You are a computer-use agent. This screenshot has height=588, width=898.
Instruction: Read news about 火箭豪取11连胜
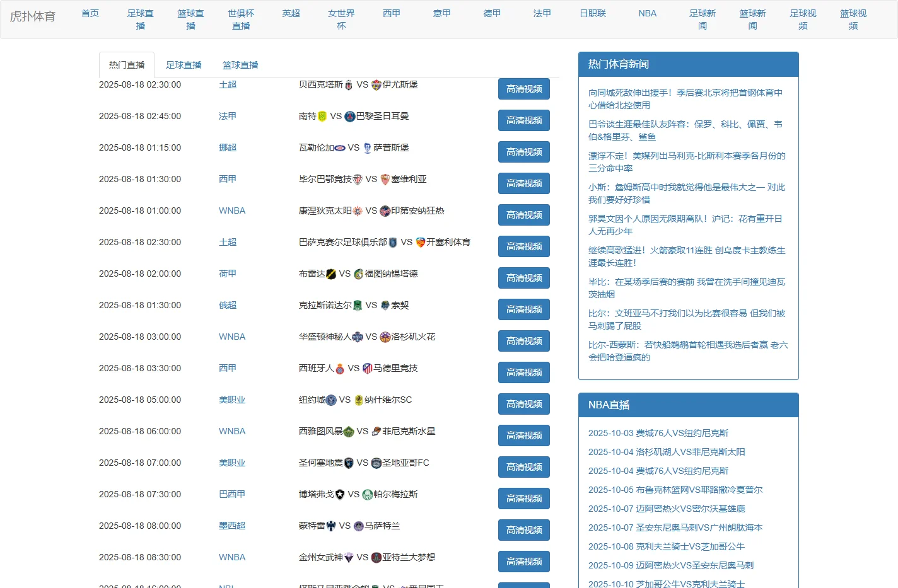tap(687, 257)
